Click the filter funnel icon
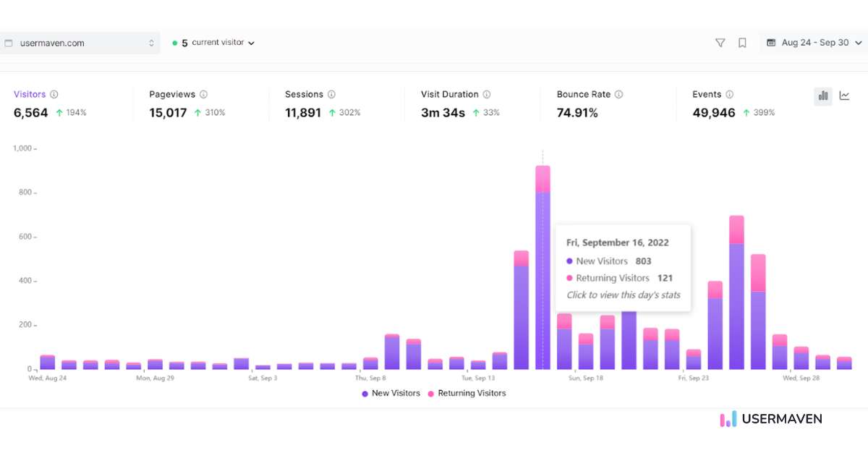The image size is (868, 456). [x=720, y=43]
